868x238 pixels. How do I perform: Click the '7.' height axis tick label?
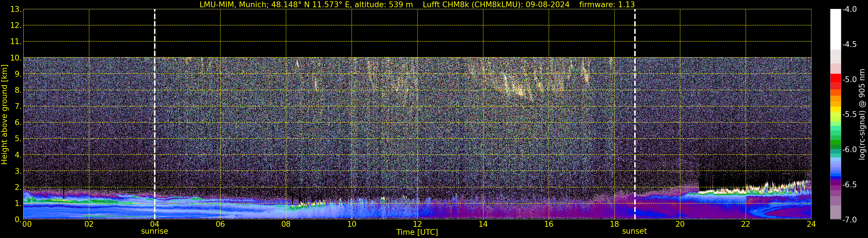(18, 107)
